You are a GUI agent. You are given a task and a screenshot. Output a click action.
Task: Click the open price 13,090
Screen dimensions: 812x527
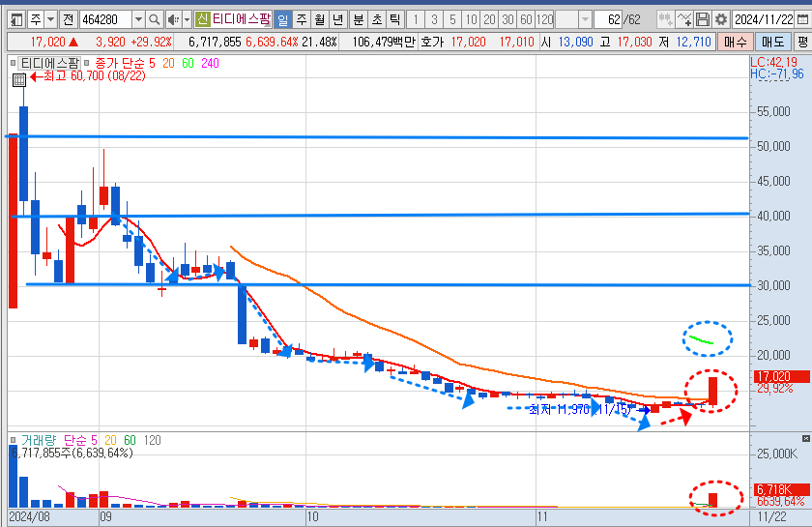pyautogui.click(x=575, y=42)
